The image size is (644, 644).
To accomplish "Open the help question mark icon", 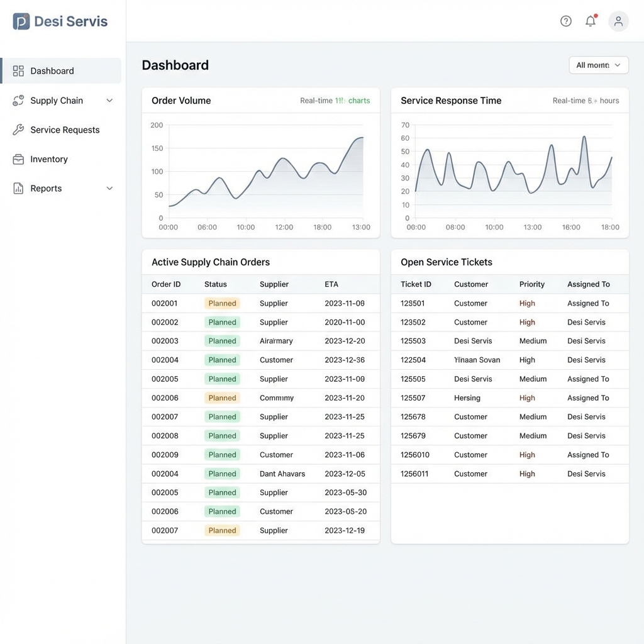I will coord(565,21).
